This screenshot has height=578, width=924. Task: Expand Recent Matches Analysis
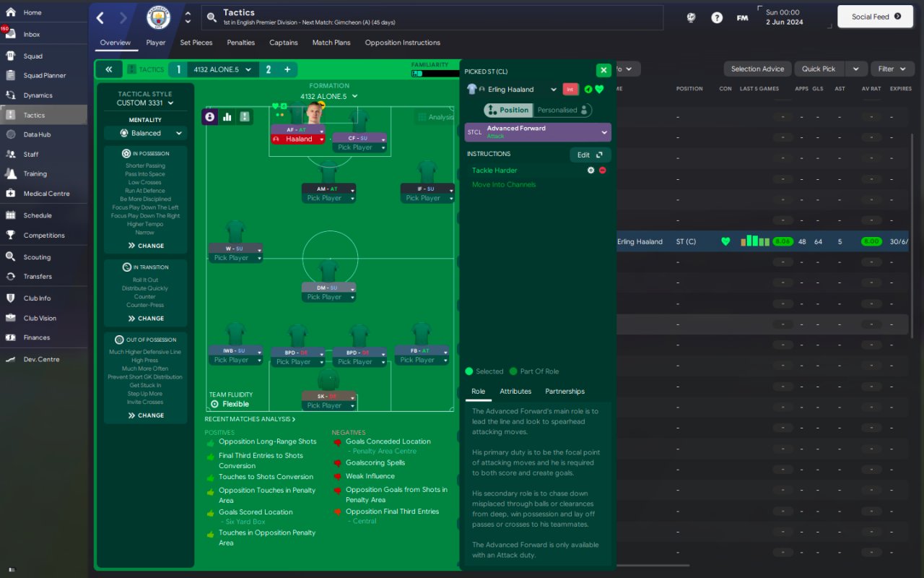tap(250, 419)
